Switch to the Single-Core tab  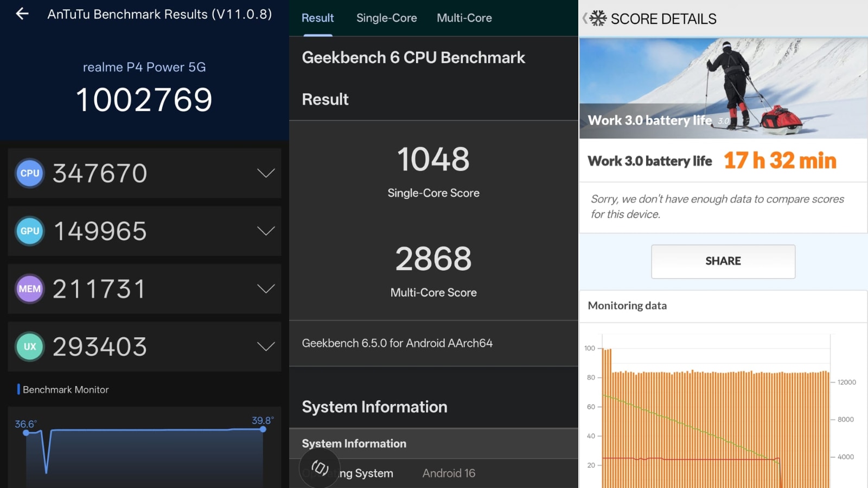click(x=386, y=18)
